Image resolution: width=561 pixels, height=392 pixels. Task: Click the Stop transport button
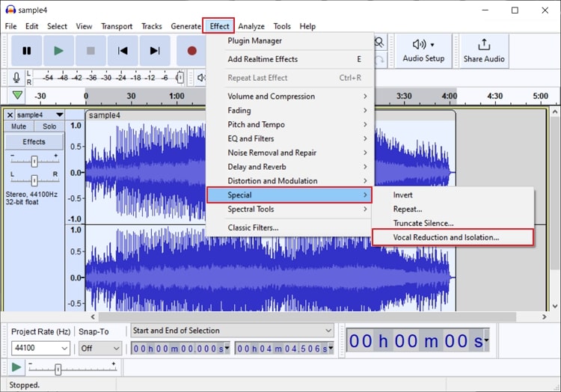(x=91, y=51)
